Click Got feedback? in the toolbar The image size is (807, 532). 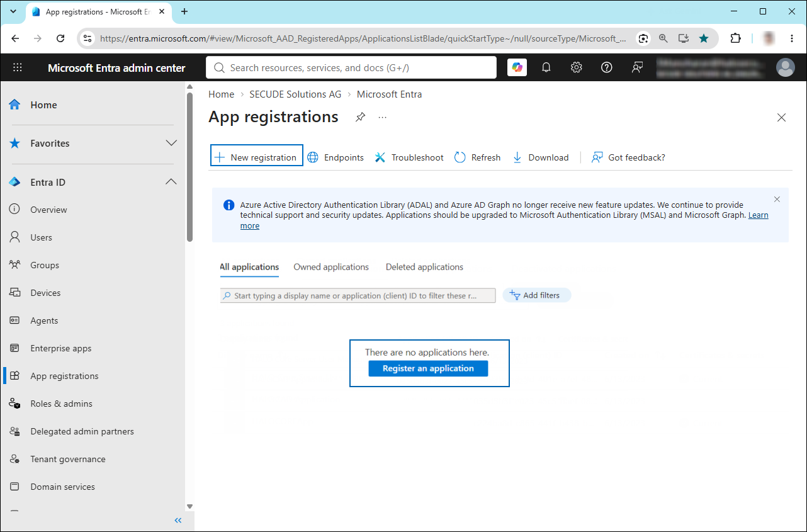[x=628, y=157]
